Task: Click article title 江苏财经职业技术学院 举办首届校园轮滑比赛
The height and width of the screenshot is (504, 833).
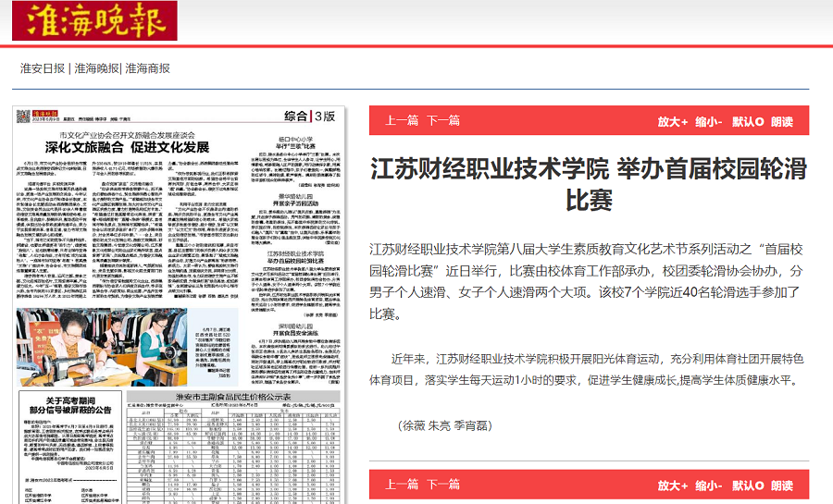Action: click(x=589, y=184)
